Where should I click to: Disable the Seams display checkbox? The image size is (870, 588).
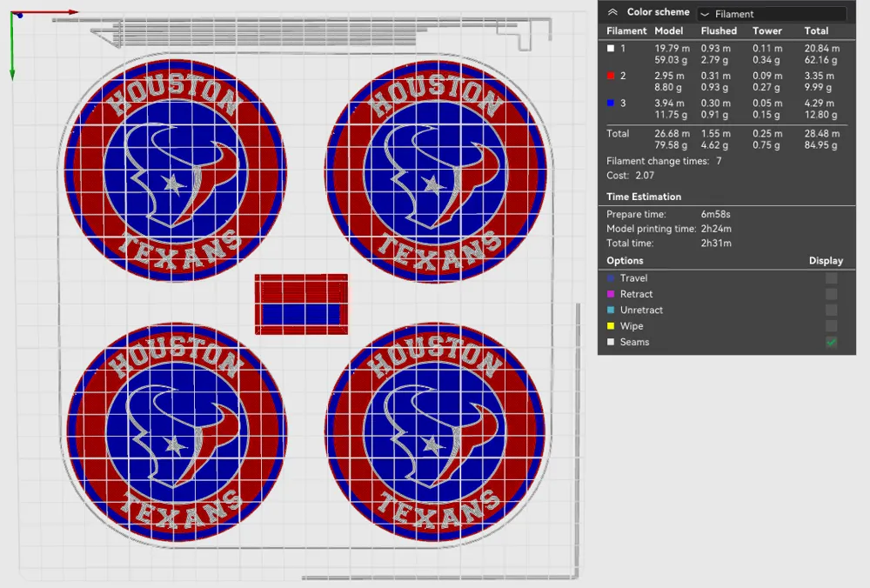pos(830,342)
